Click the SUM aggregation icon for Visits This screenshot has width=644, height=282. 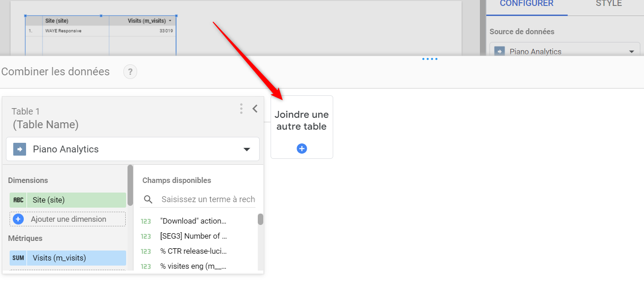tap(18, 258)
